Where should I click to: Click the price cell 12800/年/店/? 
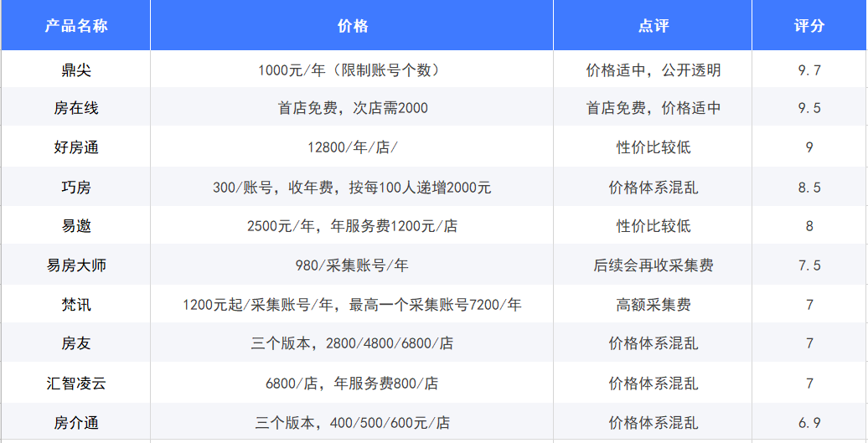pos(352,147)
